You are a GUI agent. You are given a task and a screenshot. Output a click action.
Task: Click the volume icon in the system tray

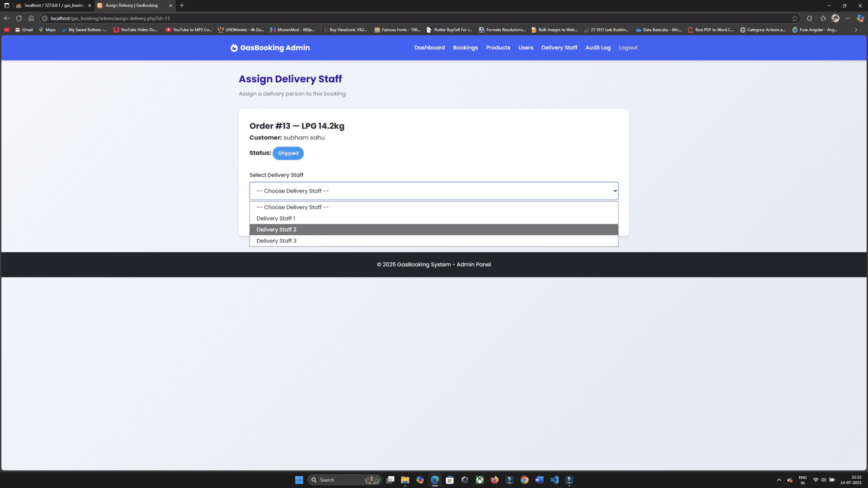822,479
